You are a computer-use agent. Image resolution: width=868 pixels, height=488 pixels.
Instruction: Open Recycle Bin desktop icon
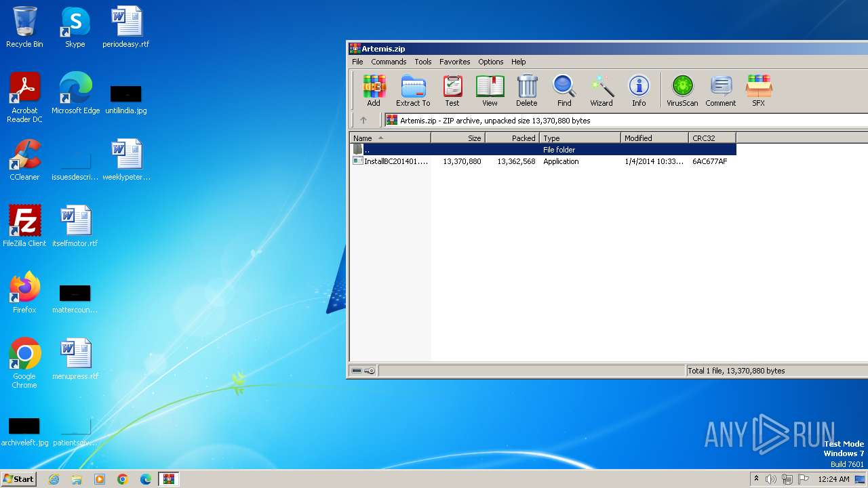pos(24,28)
